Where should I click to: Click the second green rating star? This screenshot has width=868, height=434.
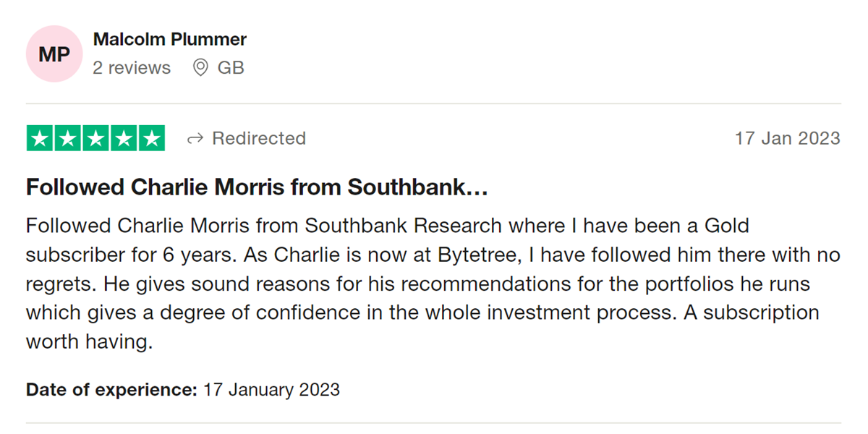pyautogui.click(x=68, y=138)
